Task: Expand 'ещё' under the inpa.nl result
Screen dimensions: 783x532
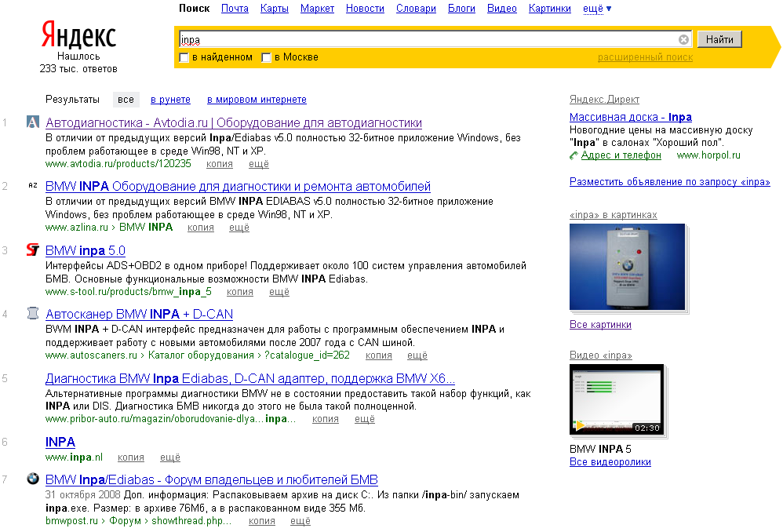Action: (x=169, y=457)
